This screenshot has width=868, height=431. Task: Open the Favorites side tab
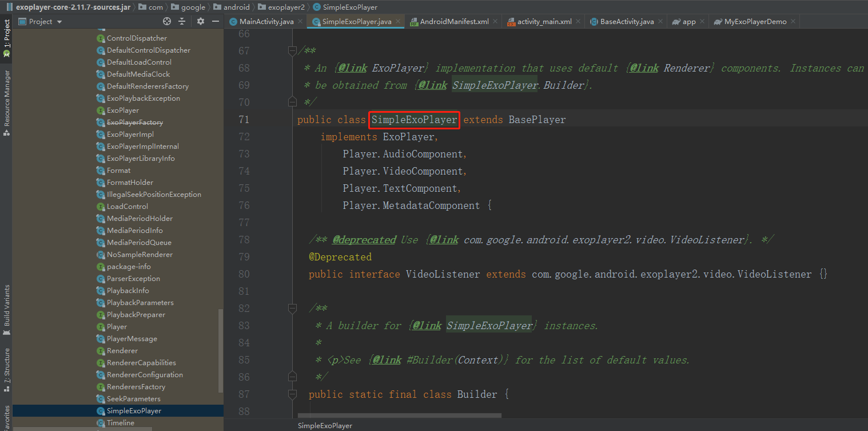pos(6,418)
